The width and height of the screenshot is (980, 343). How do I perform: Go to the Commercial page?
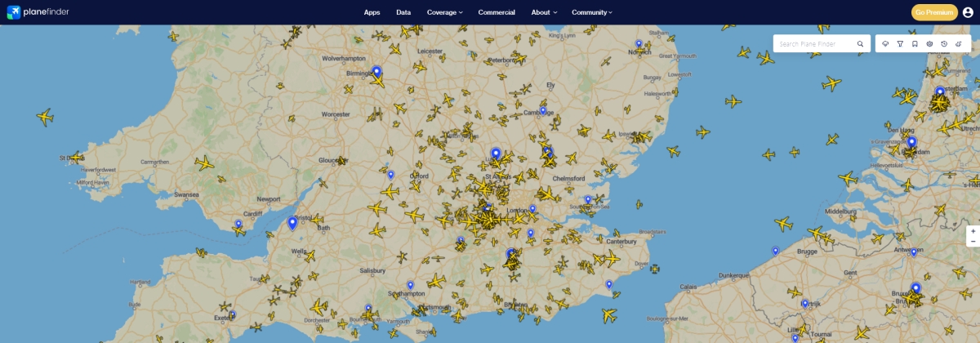(x=497, y=12)
